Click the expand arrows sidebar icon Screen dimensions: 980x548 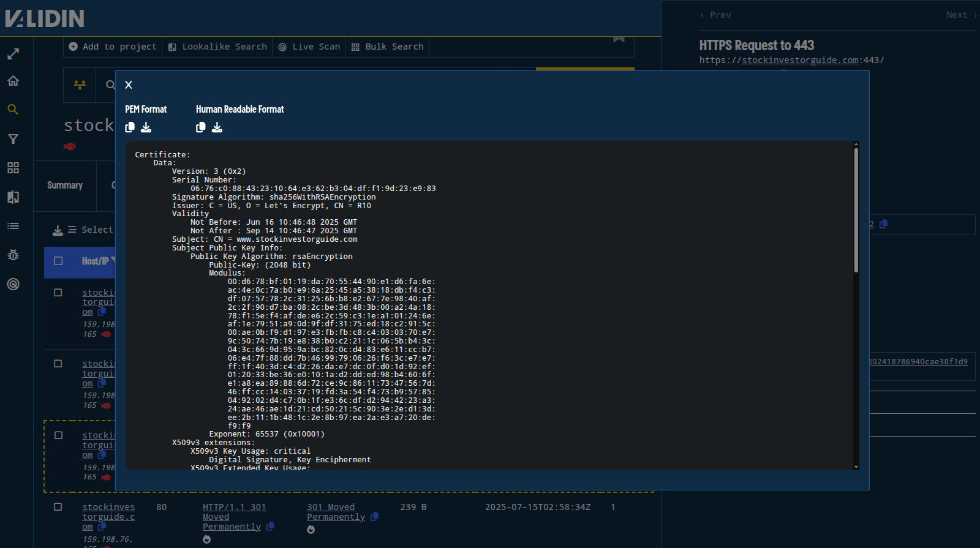pyautogui.click(x=13, y=54)
